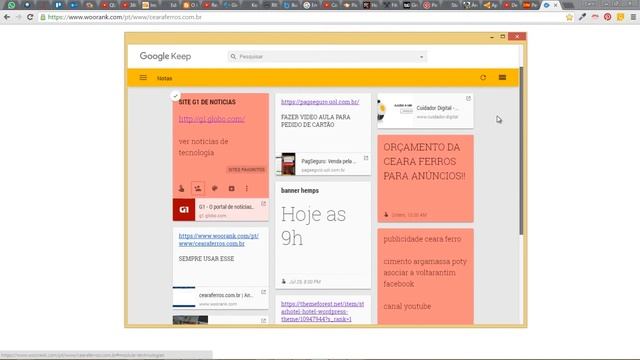This screenshot has width=640, height=360.
Task: Open Cuidador Digital external link icon
Action: (x=469, y=98)
